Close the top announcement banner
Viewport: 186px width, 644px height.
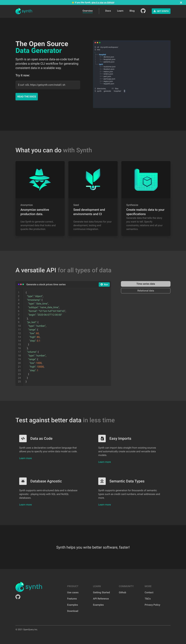[181, 2]
